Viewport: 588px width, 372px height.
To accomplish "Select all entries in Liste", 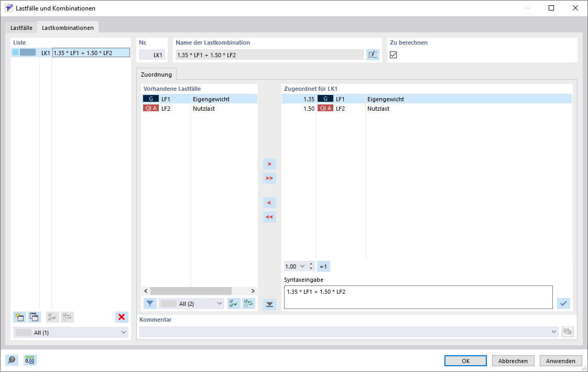I will (x=52, y=317).
